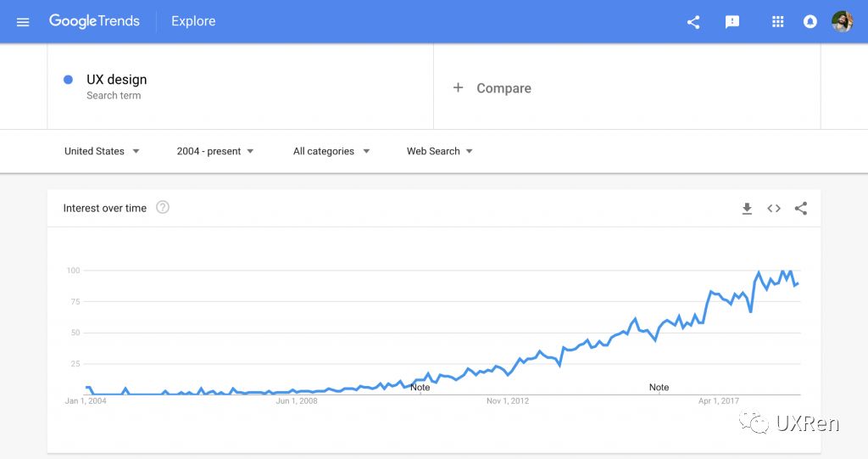Open the notifications bell
This screenshot has width=868, height=459.
click(x=810, y=22)
